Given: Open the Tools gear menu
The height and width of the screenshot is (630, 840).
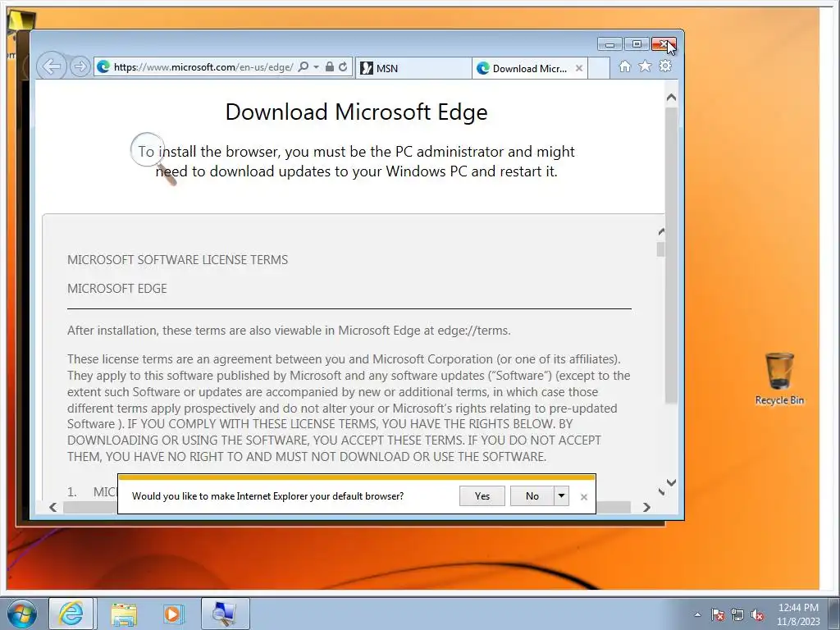Looking at the screenshot, I should click(x=665, y=66).
